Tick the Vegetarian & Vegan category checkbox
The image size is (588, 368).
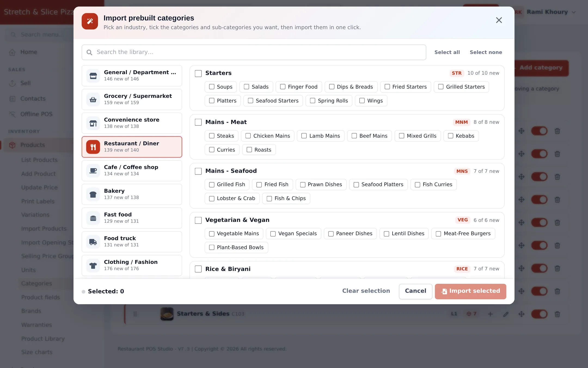[198, 220]
